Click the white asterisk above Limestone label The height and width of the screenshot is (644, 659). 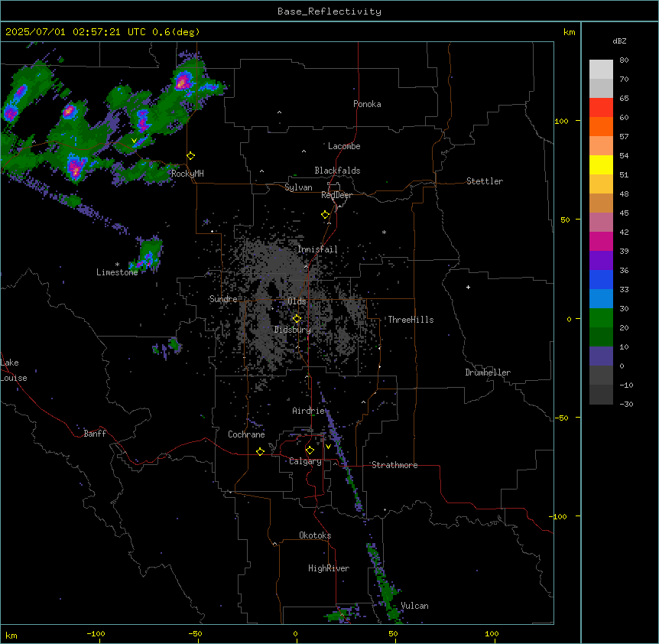(x=117, y=265)
